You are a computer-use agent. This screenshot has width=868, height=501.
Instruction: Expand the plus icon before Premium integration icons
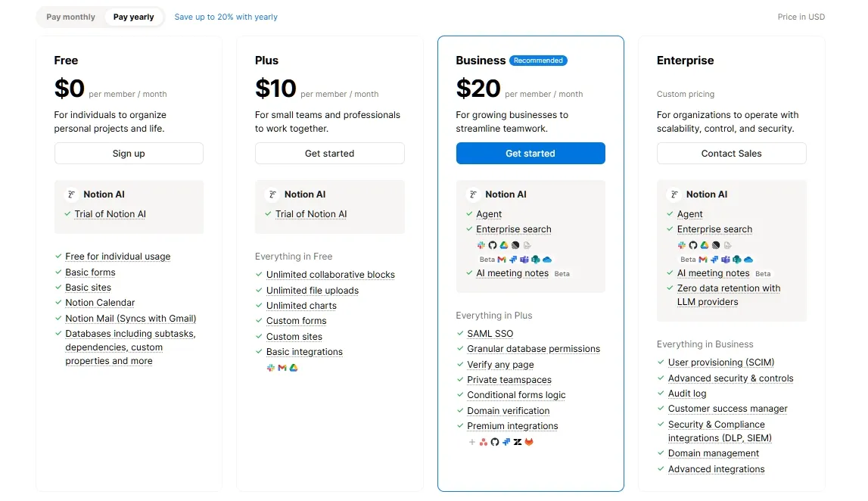[472, 442]
